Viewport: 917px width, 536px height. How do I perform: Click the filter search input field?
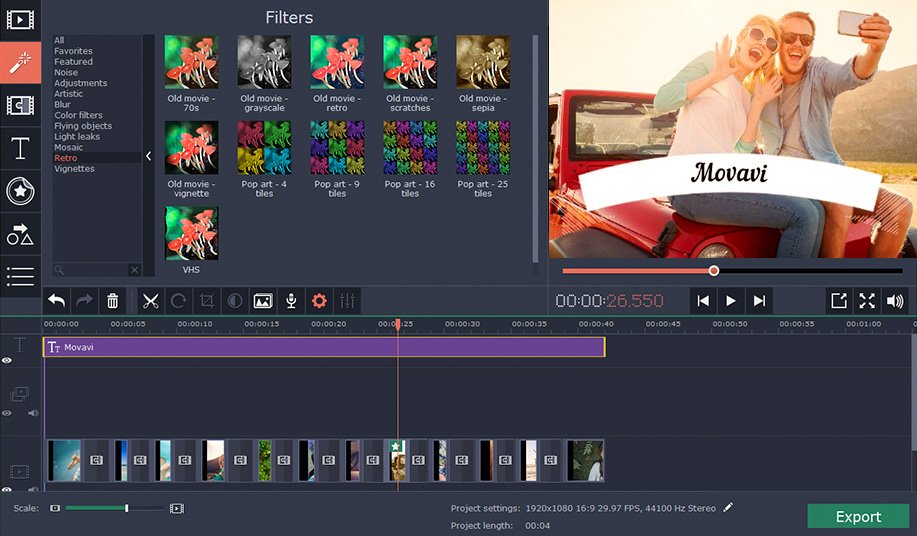pos(91,269)
